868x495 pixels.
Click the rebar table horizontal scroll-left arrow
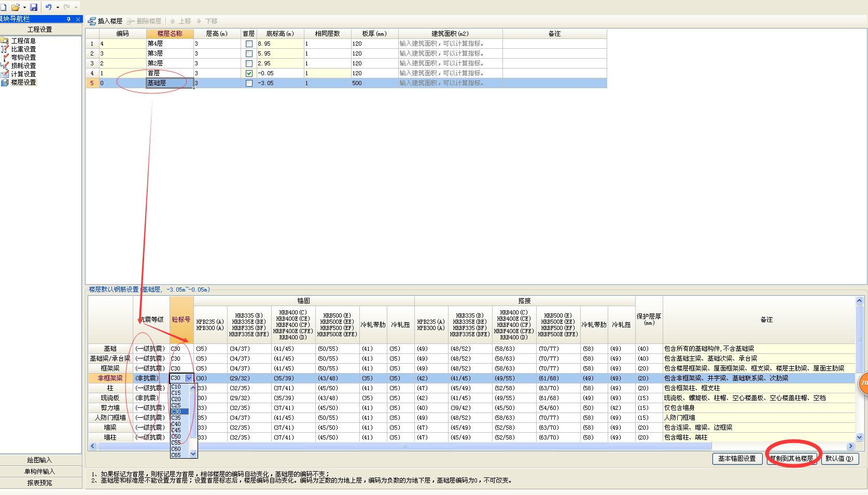(x=93, y=446)
